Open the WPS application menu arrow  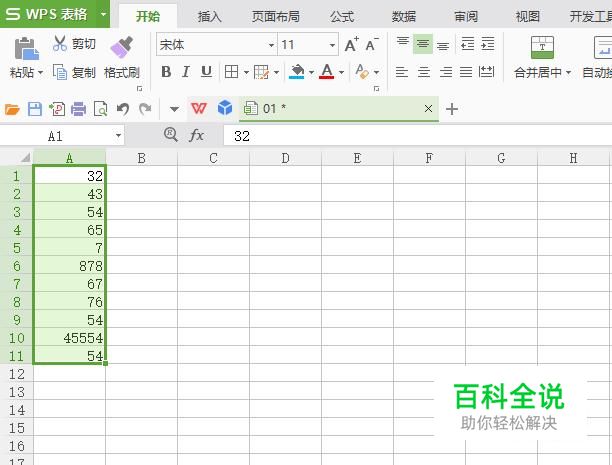[x=103, y=14]
